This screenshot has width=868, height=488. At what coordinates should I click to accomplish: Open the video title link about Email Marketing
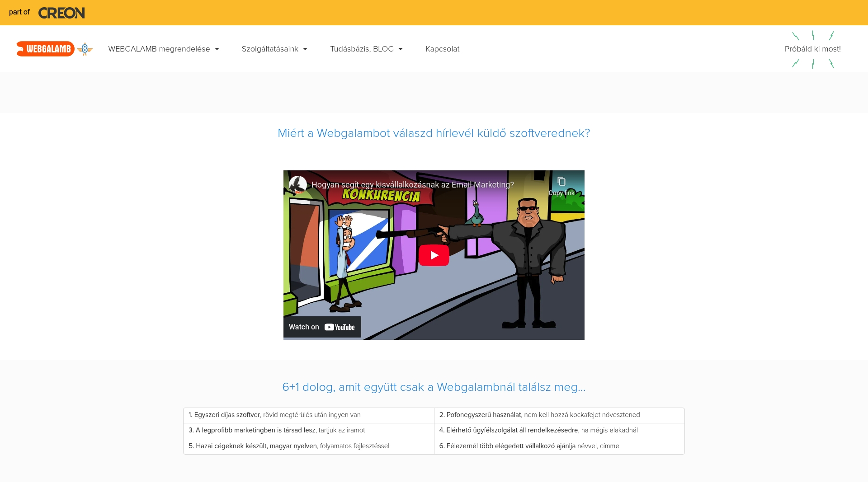[x=412, y=184]
